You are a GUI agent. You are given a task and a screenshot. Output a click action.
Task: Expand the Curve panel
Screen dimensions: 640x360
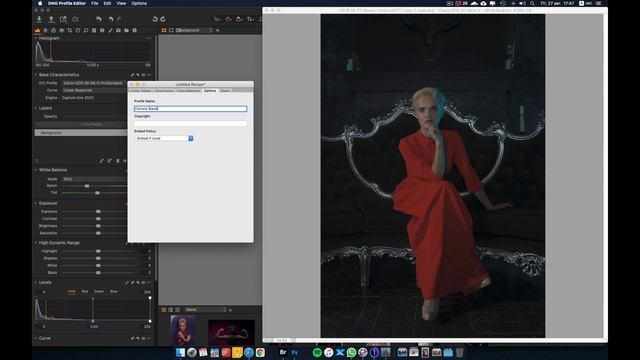[36, 338]
